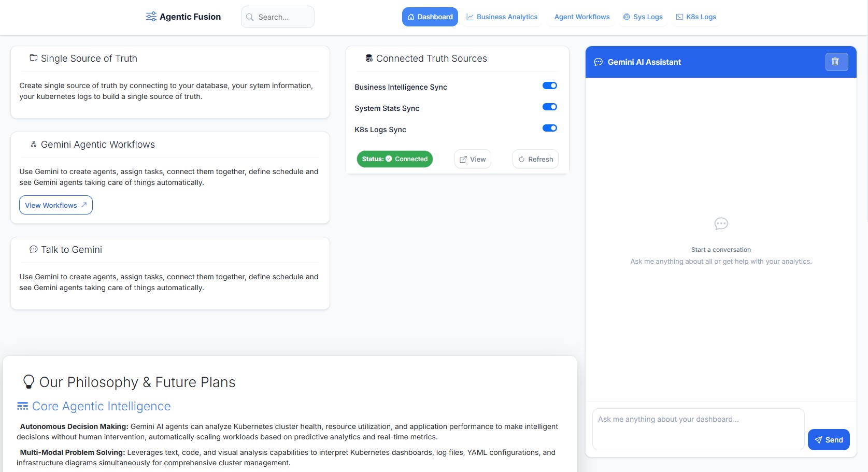This screenshot has width=868, height=472.
Task: Click the database icon beside Connected Truth Sources
Action: [x=369, y=58]
